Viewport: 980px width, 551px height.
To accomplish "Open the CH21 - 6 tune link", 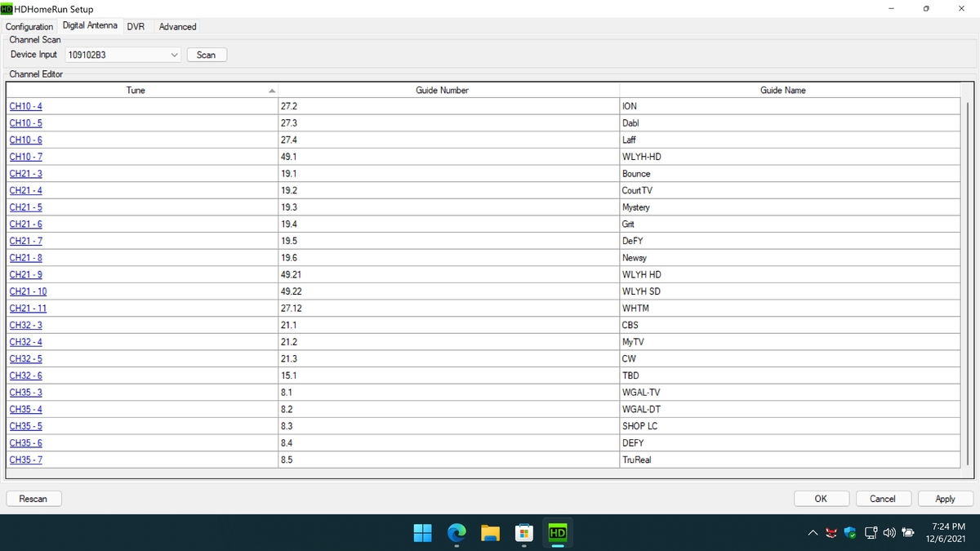I will 25,224.
